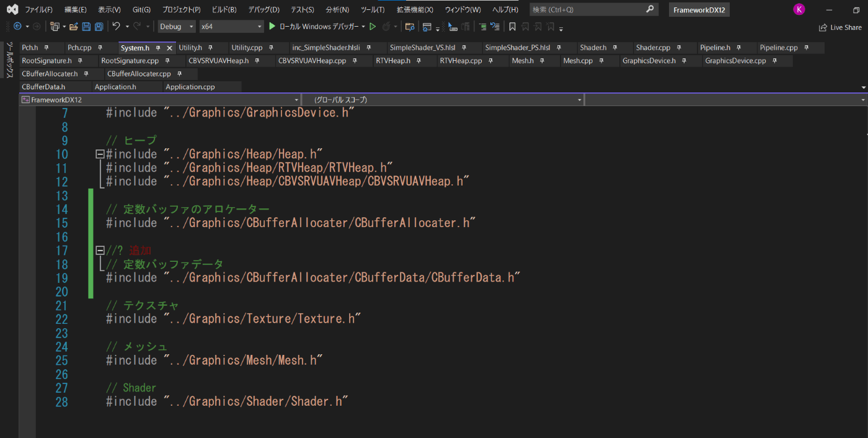Open the ビルド(B) menu
The width and height of the screenshot is (868, 438).
pyautogui.click(x=224, y=9)
